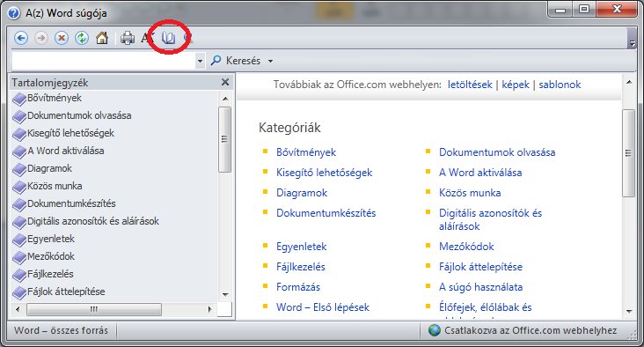Click the Keresés search button
Screen dimensions: 644x347
click(236, 61)
